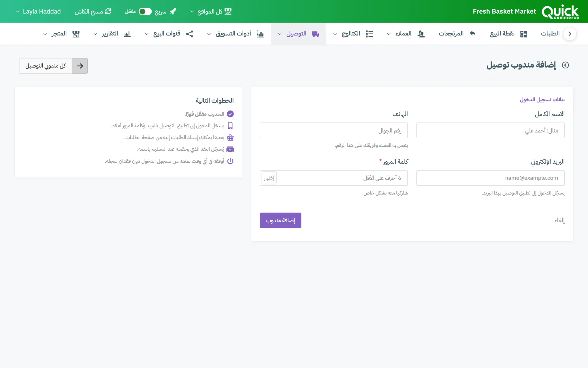Click the cash money icon in next steps
The height and width of the screenshot is (368, 588).
(x=230, y=149)
